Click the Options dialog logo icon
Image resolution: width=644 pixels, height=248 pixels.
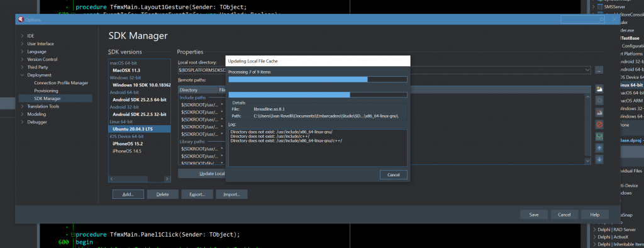21,20
